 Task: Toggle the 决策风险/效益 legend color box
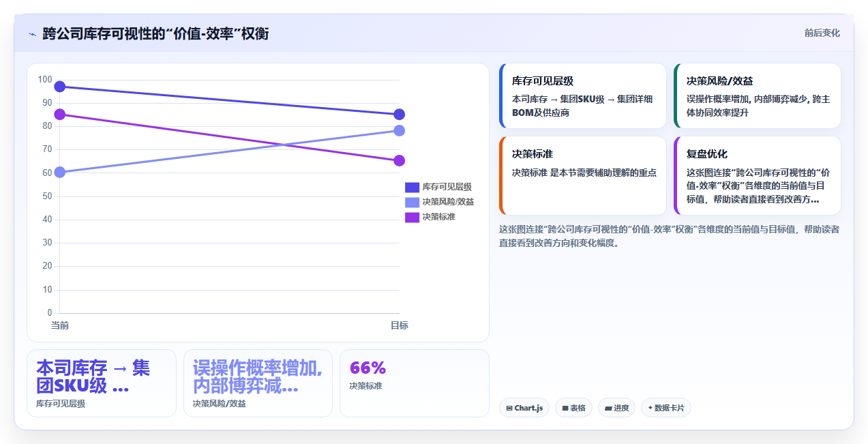(412, 202)
